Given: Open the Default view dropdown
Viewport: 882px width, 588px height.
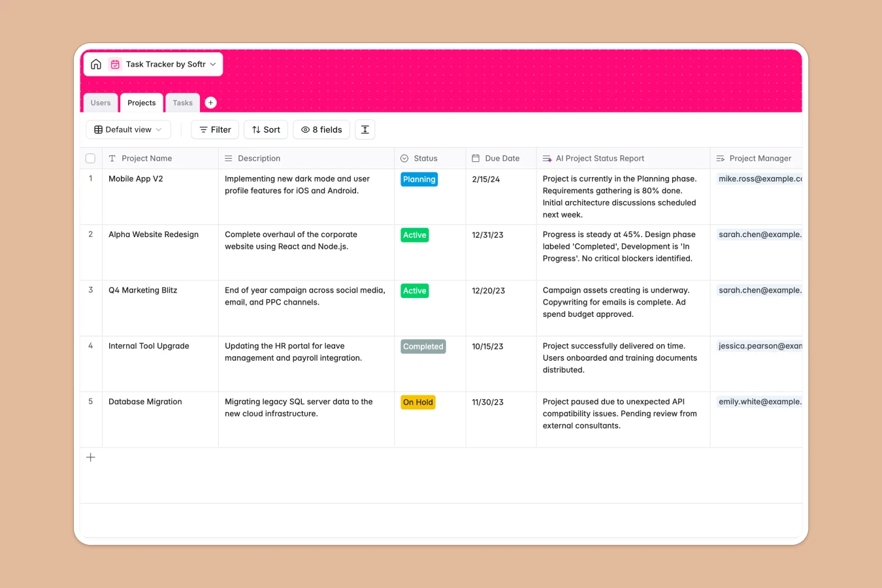Looking at the screenshot, I should [128, 129].
